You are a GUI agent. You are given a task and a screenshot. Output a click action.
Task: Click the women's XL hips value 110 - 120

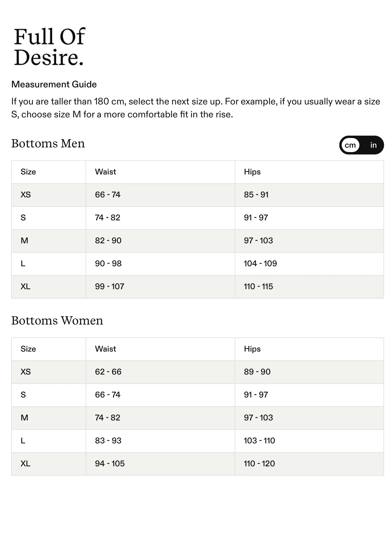click(x=259, y=464)
